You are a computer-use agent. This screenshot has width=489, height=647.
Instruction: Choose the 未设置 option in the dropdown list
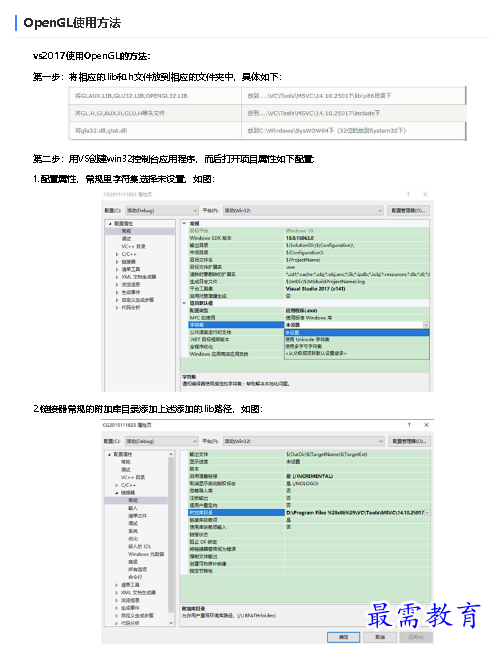point(357,333)
